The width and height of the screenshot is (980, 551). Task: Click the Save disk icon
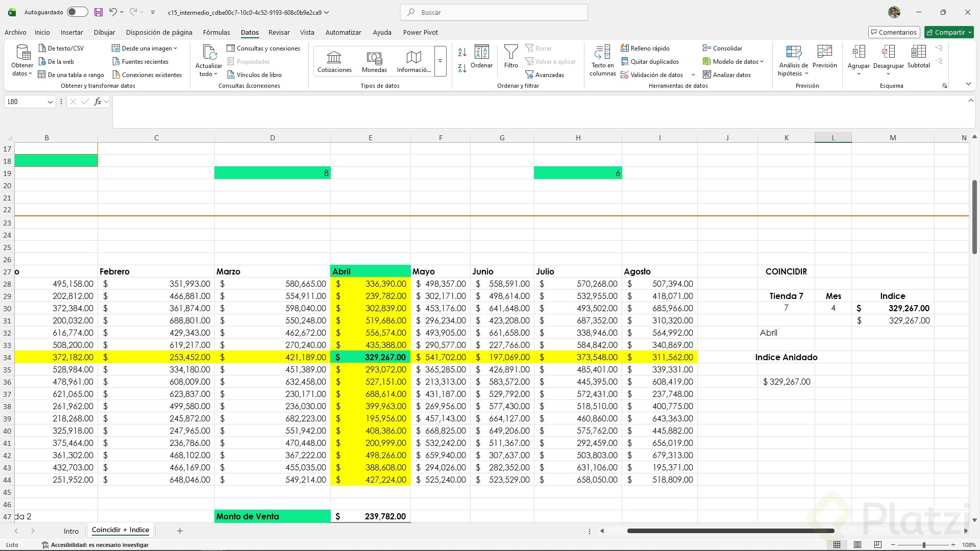click(99, 12)
